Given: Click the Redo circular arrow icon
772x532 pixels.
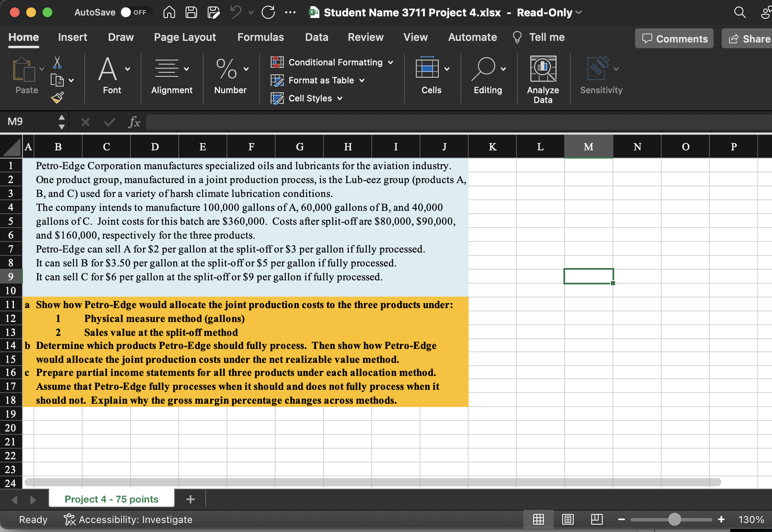Looking at the screenshot, I should click(268, 13).
